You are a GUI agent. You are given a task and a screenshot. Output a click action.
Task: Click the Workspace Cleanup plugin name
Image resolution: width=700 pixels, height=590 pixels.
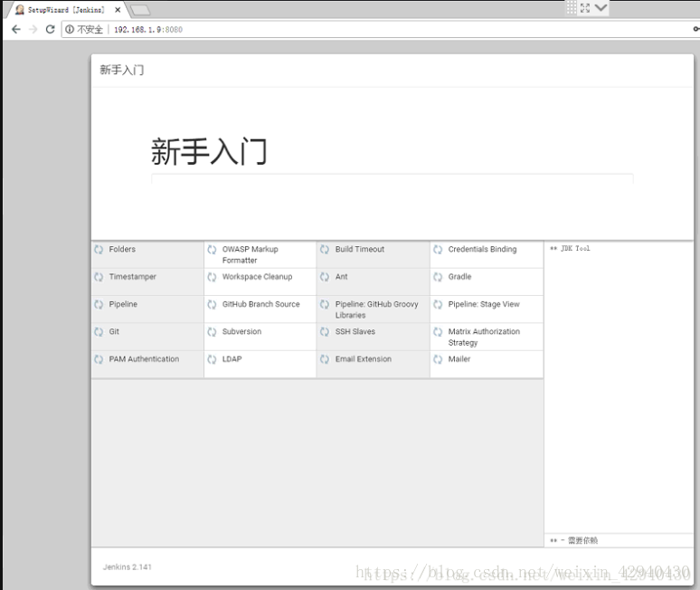[x=257, y=277]
